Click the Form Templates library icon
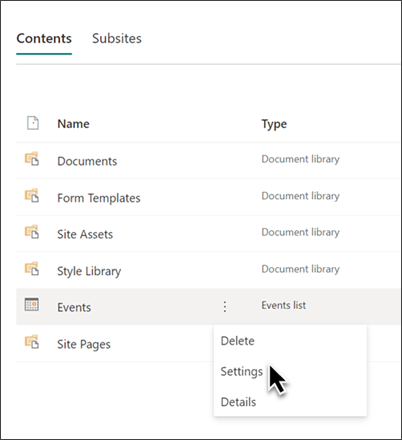The height and width of the screenshot is (440, 402). [x=32, y=195]
